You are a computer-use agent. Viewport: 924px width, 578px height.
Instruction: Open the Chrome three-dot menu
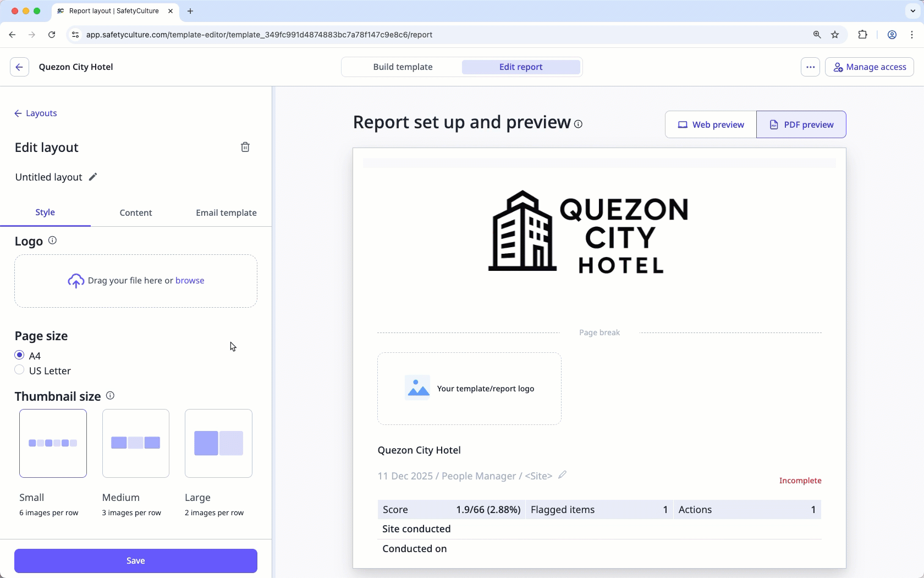(912, 35)
